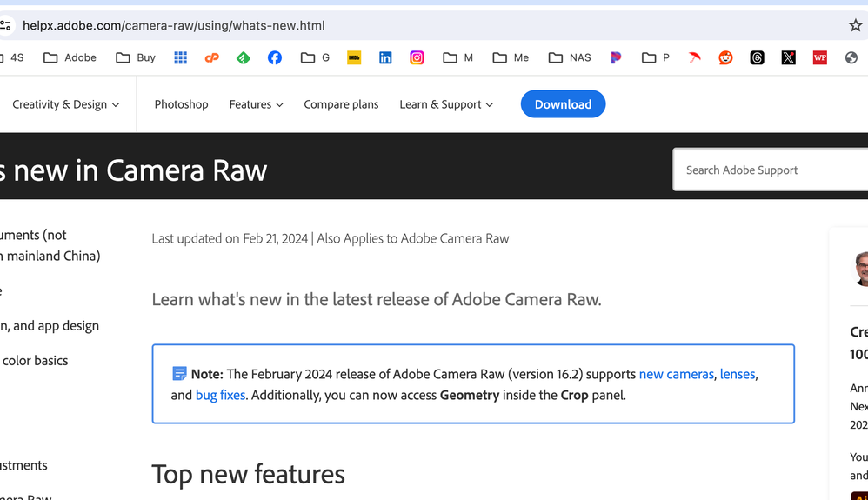View site information icon in address bar
The height and width of the screenshot is (500, 868).
point(5,25)
